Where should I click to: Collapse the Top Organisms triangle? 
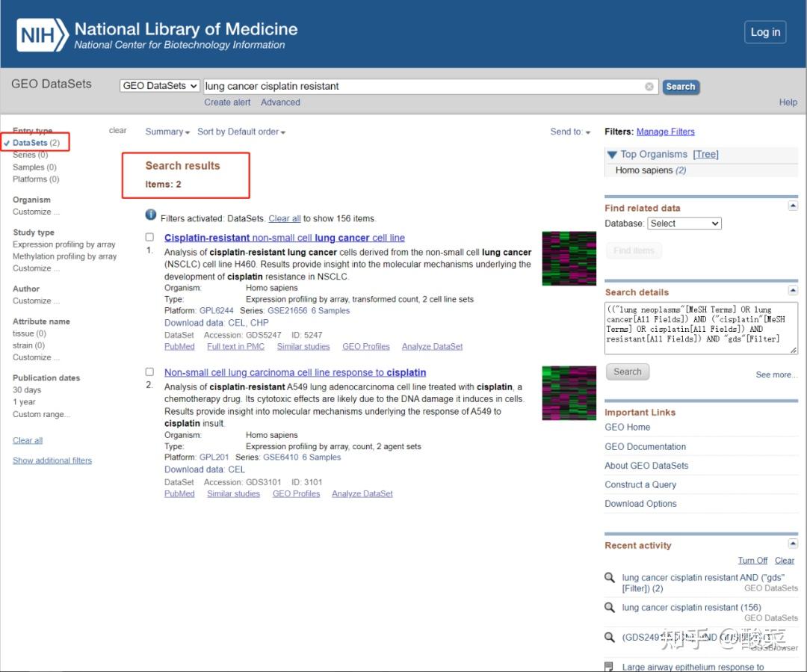coord(611,155)
